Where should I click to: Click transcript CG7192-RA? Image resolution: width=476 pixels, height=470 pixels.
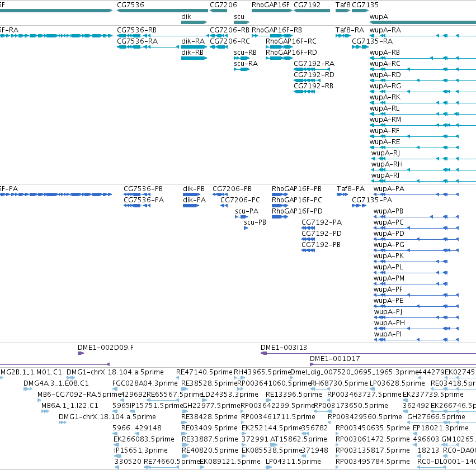312,69
